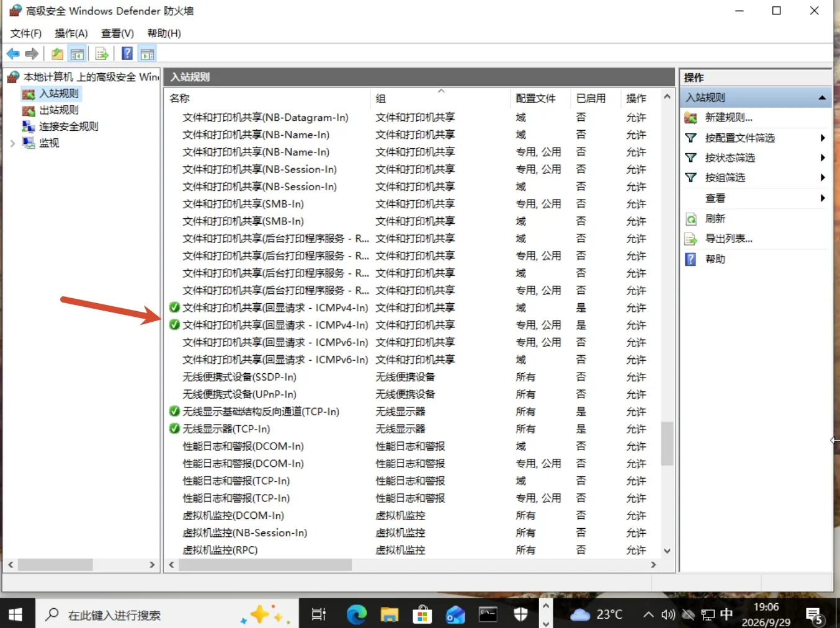
Task: Sort rules by the 名称 column header
Action: pos(267,98)
